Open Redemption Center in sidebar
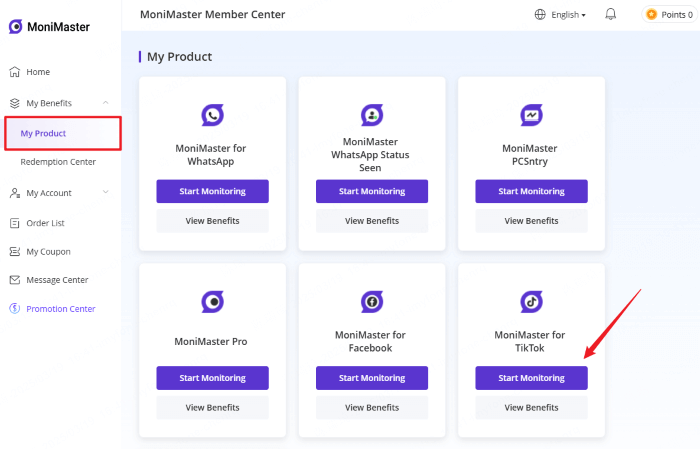 click(58, 162)
